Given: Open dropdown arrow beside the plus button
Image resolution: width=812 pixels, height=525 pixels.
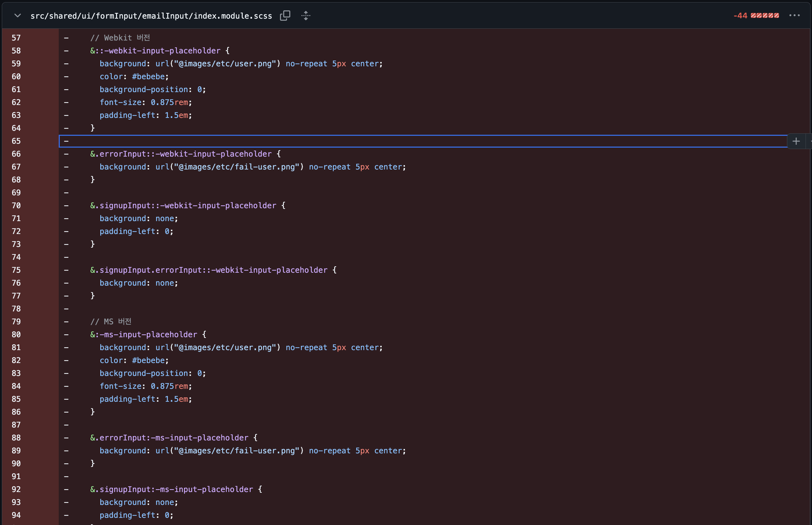Looking at the screenshot, I should click(809, 141).
